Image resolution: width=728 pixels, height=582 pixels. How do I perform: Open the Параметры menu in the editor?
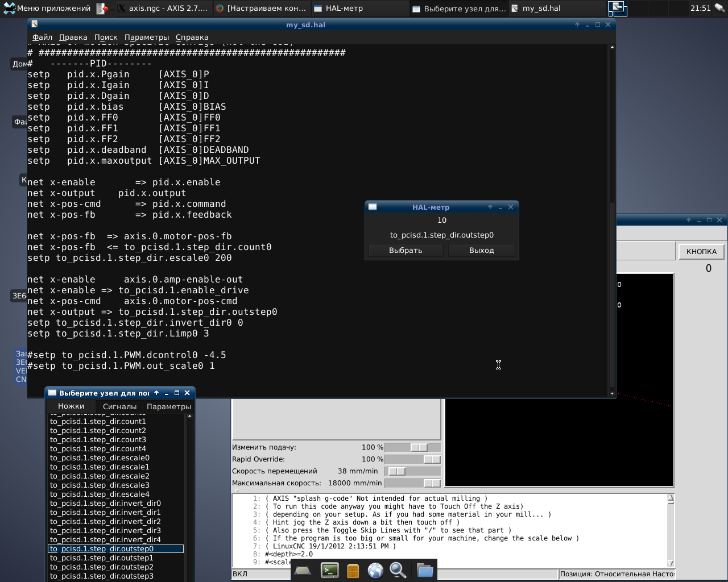click(x=147, y=37)
